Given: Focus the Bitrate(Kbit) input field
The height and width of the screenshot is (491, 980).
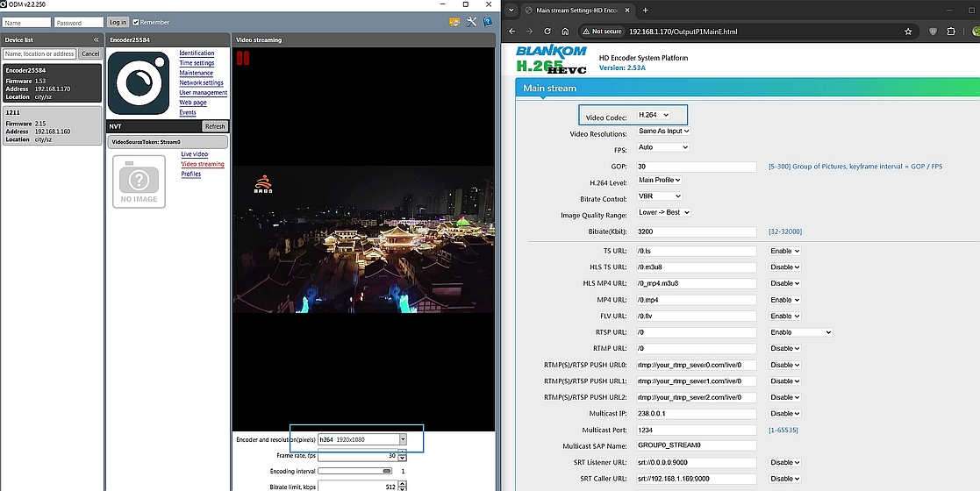Looking at the screenshot, I should point(697,231).
